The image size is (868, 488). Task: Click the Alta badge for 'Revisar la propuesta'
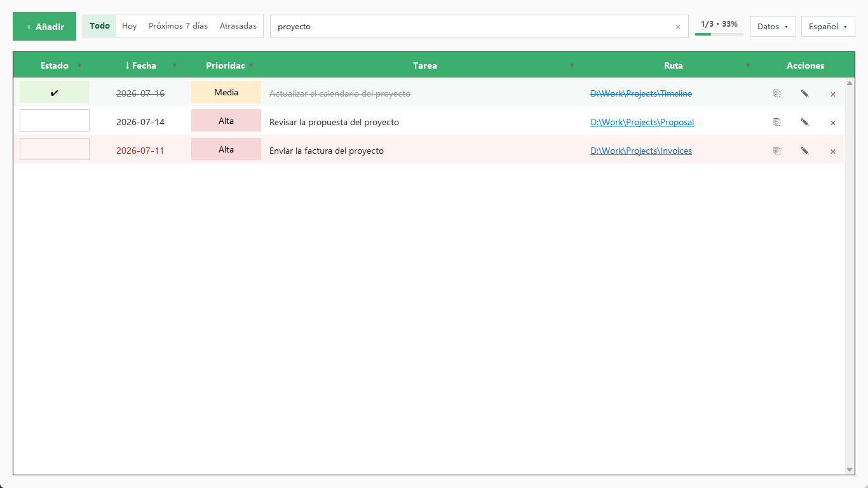coord(226,121)
